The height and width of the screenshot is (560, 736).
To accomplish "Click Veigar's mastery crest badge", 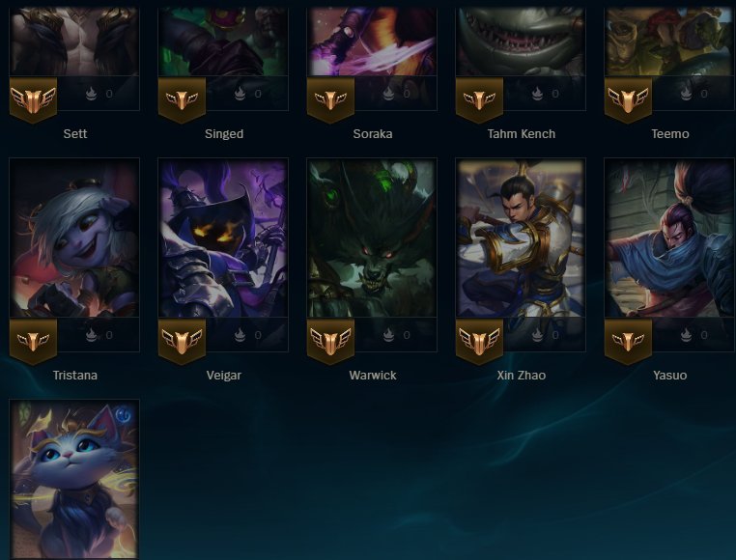I will [183, 341].
